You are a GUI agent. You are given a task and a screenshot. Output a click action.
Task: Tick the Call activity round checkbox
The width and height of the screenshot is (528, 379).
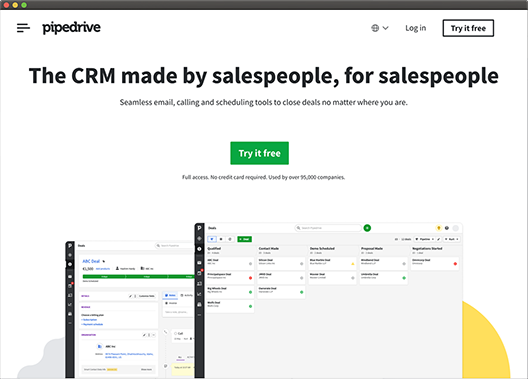click(x=175, y=333)
